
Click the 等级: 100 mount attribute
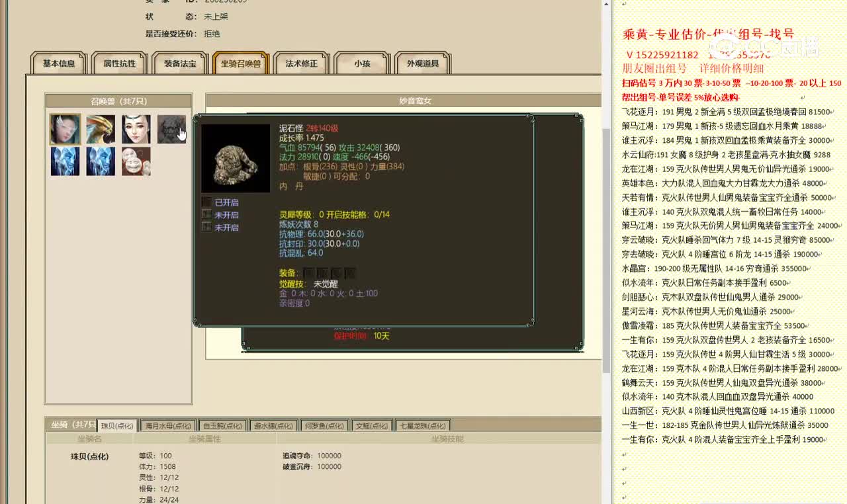coord(155,456)
